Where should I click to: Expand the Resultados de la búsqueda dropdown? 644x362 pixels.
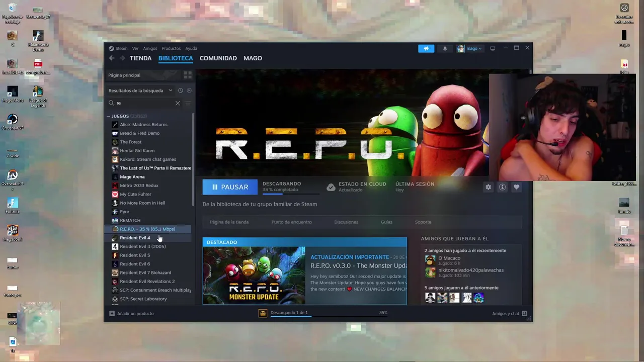[140, 90]
